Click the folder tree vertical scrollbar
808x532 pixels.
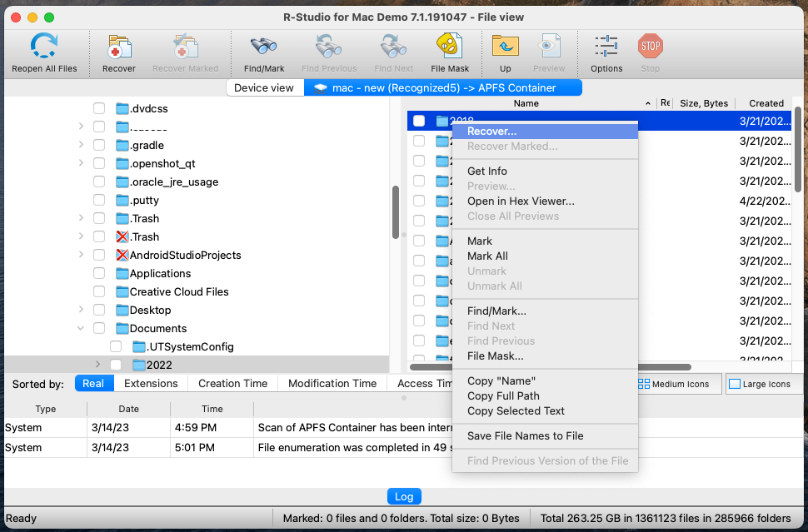pyautogui.click(x=396, y=212)
